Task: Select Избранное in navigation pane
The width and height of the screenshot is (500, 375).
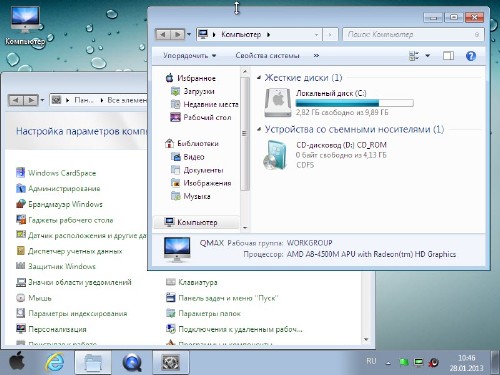Action: click(190, 78)
